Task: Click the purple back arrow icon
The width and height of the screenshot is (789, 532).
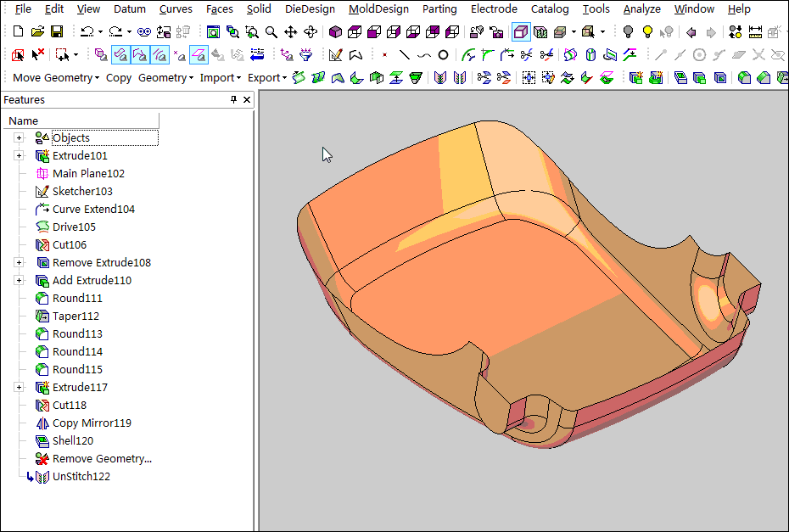Action: pyautogui.click(x=691, y=32)
